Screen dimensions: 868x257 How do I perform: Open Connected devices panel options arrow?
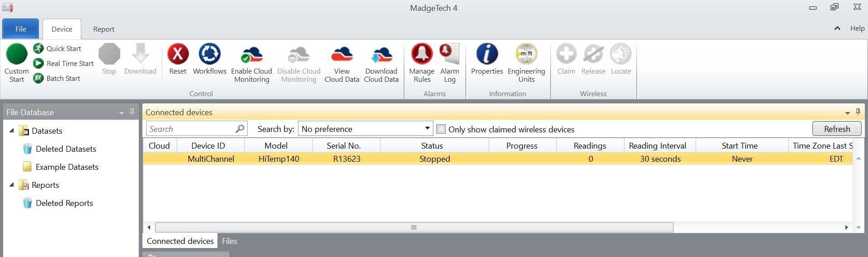(x=847, y=113)
